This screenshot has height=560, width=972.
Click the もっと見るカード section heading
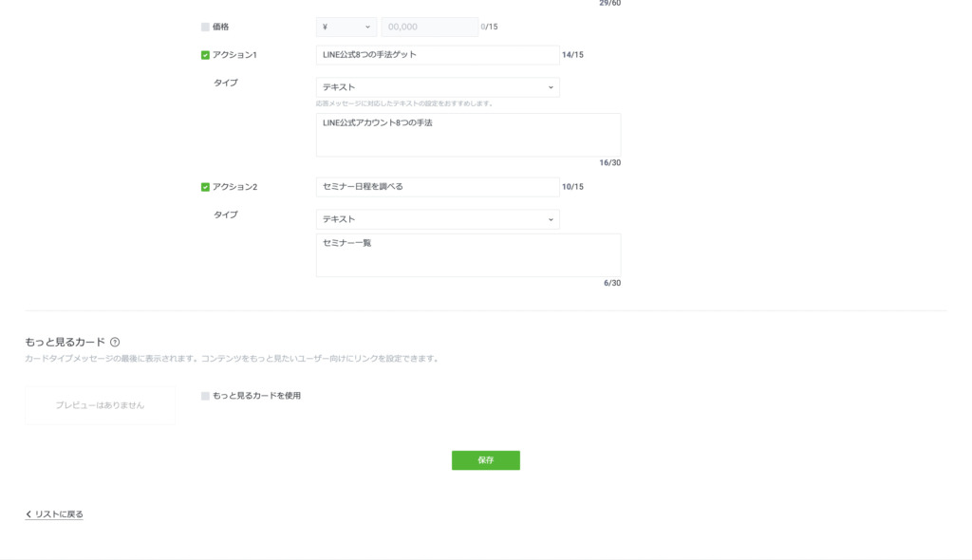[65, 342]
